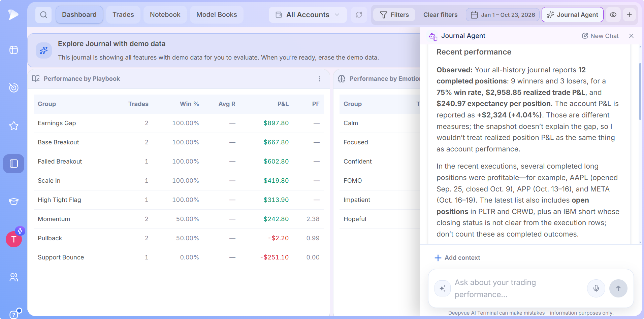The image size is (644, 319).
Task: Switch to the Trades tab
Action: point(123,15)
